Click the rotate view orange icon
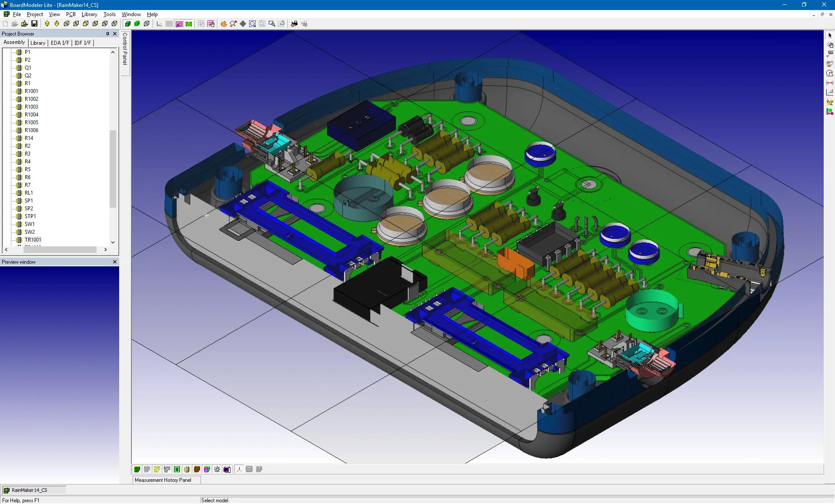835x504 pixels. point(224,24)
